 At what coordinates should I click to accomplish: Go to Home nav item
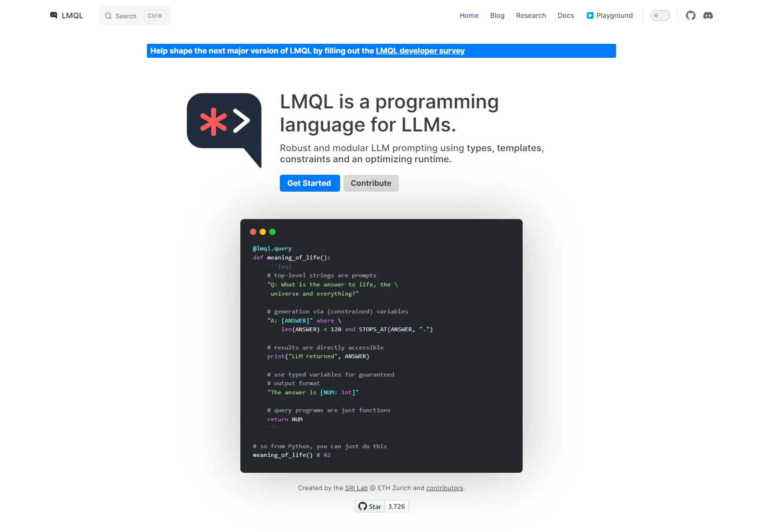coord(469,15)
